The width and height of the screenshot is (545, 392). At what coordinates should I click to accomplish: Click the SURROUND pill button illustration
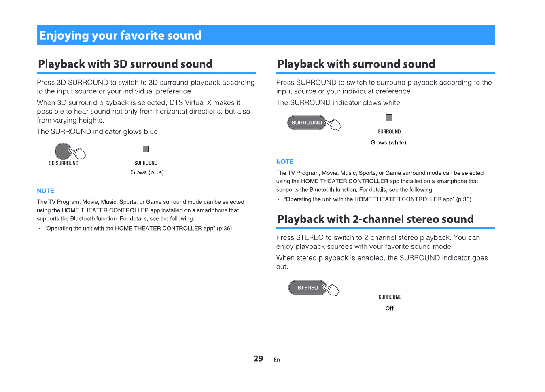(307, 122)
